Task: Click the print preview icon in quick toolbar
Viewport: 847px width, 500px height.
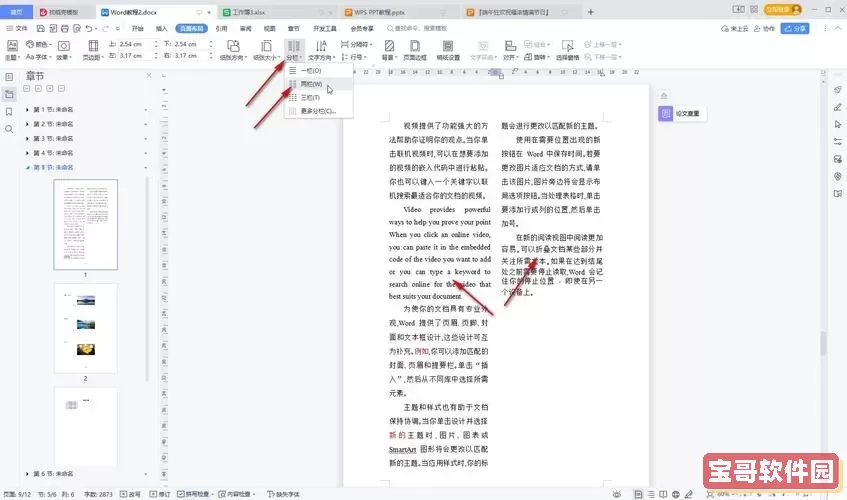Action: pos(77,28)
